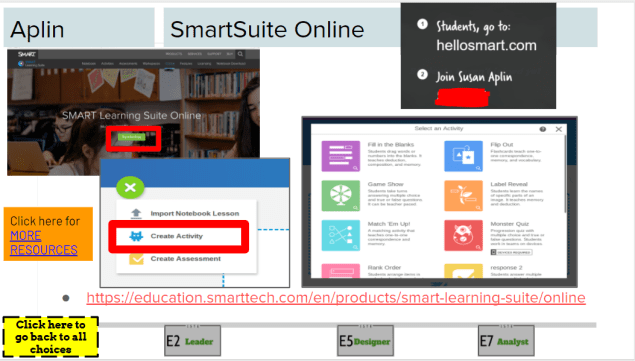Click the Fill in the Blanks title text
Viewport: 635px width, 361px height.
pyautogui.click(x=390, y=145)
